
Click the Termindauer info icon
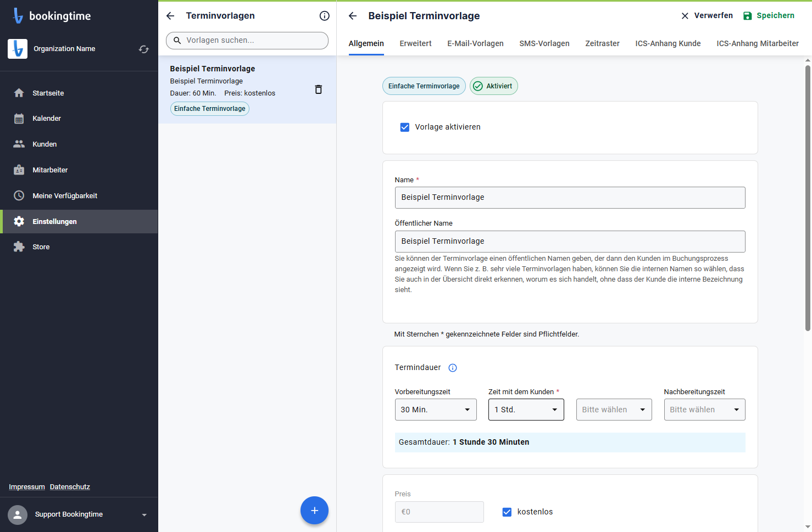click(x=453, y=368)
